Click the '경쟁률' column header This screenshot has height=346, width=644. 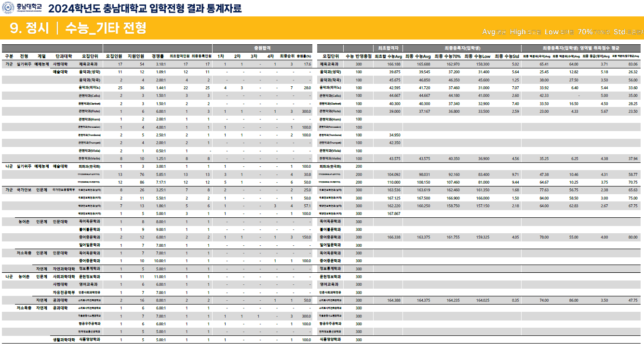(158, 56)
